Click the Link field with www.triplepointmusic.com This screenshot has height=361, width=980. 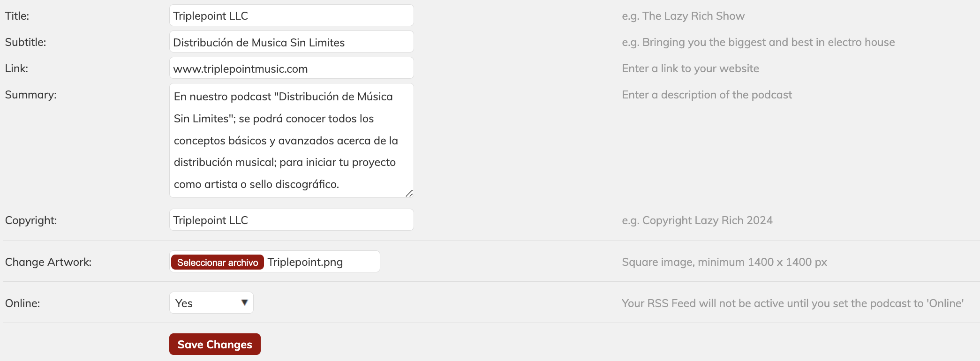tap(291, 68)
